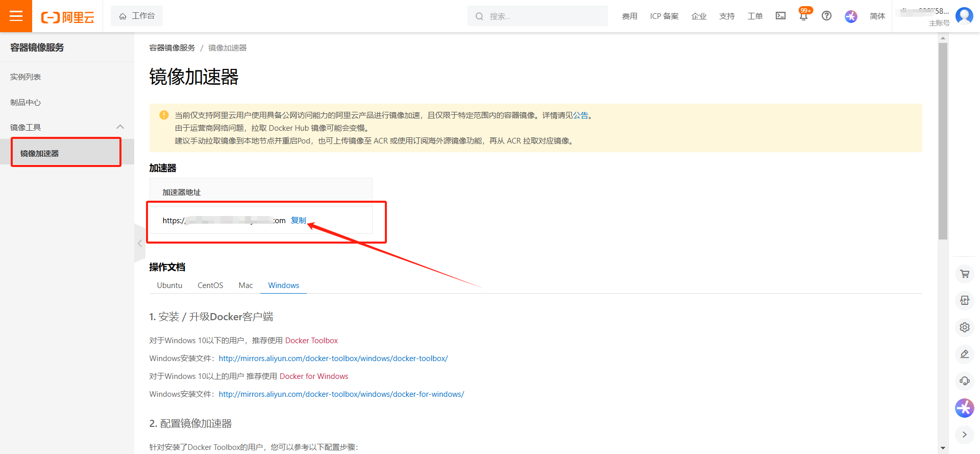Click the scrollbar down arrow

(943, 448)
